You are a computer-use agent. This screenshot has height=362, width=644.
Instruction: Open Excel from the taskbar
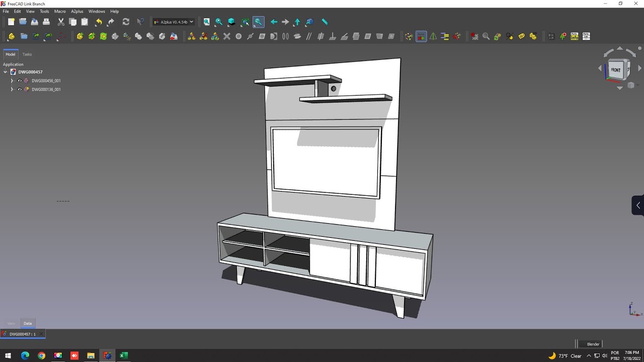coord(123,355)
